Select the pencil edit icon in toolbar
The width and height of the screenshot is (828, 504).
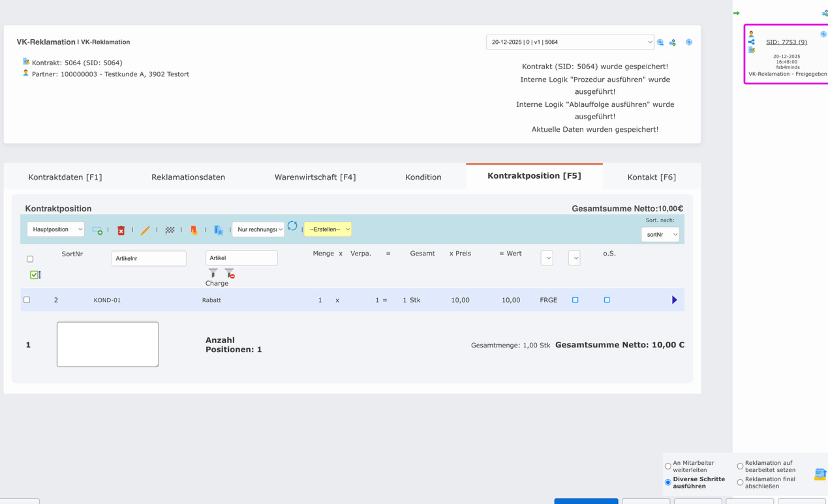point(145,230)
